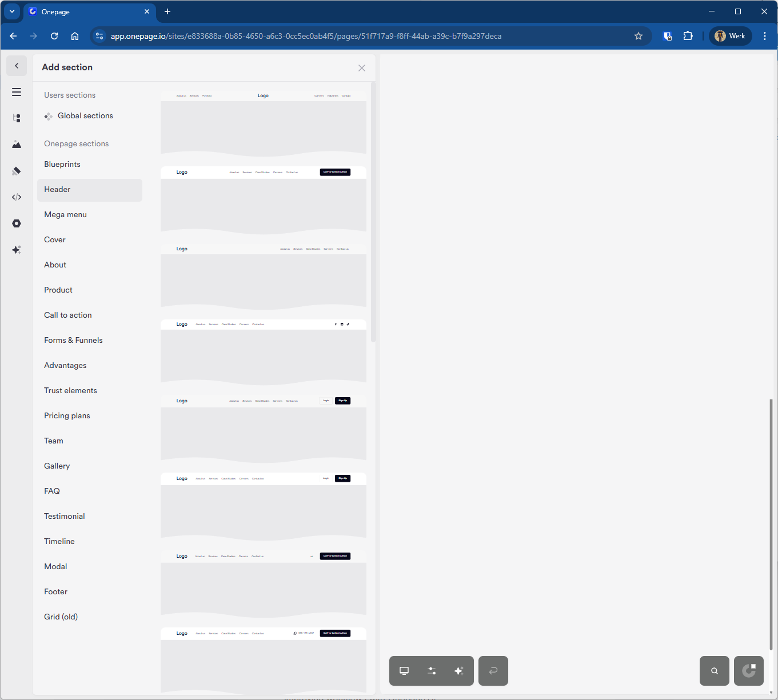Select the Forms & Funnels category
The width and height of the screenshot is (778, 700).
(x=90, y=341)
